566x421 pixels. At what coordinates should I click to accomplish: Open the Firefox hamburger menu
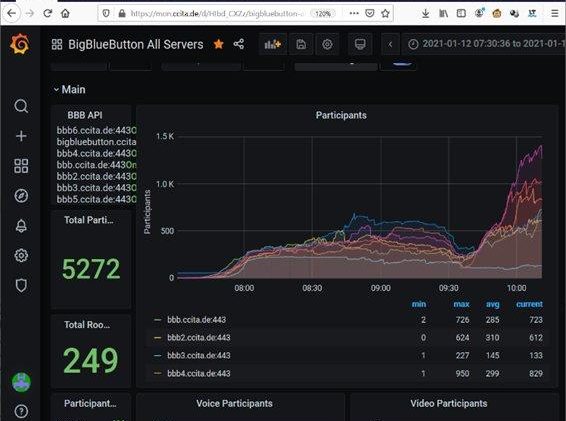pos(554,13)
